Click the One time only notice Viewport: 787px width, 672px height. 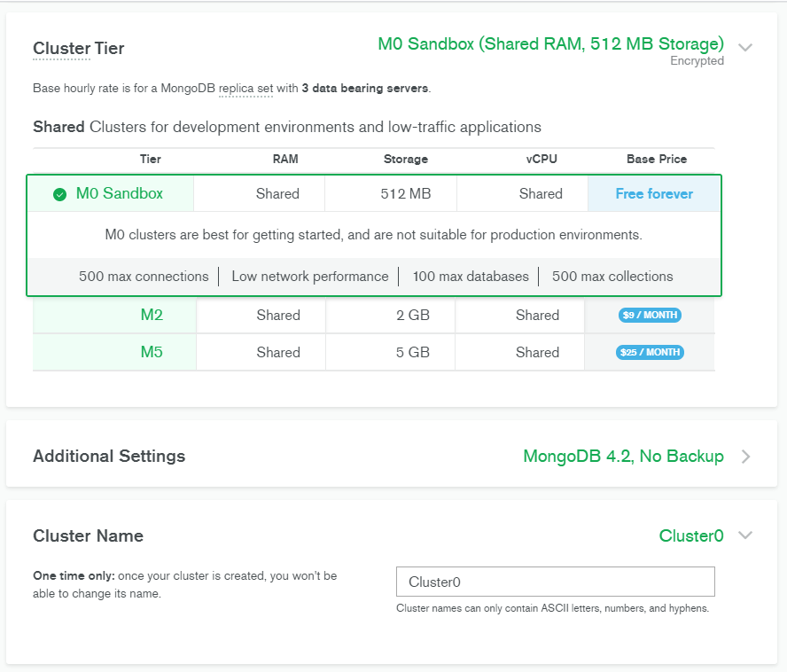[184, 584]
